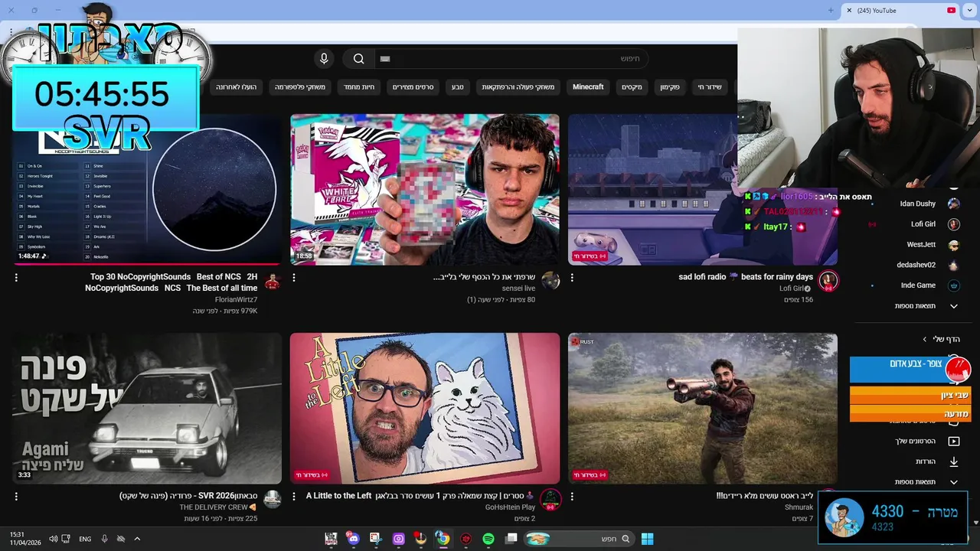Open the white car Agami thumbnail
The height and width of the screenshot is (551, 980).
click(147, 409)
